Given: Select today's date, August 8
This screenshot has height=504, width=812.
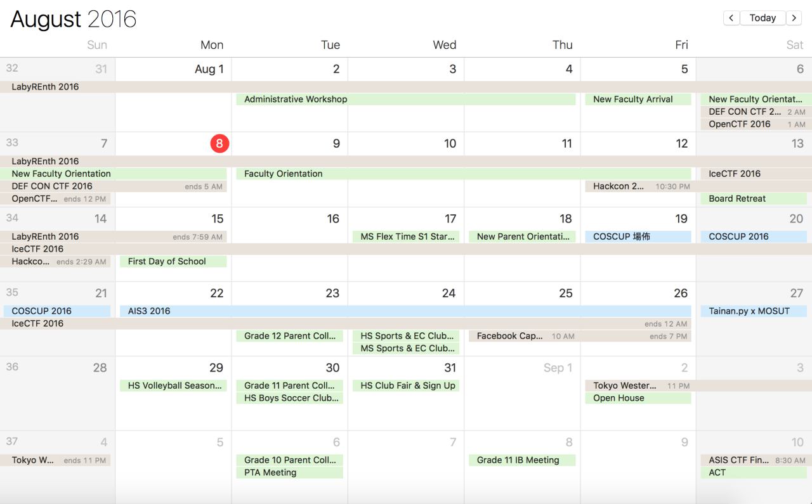Looking at the screenshot, I should pos(219,144).
